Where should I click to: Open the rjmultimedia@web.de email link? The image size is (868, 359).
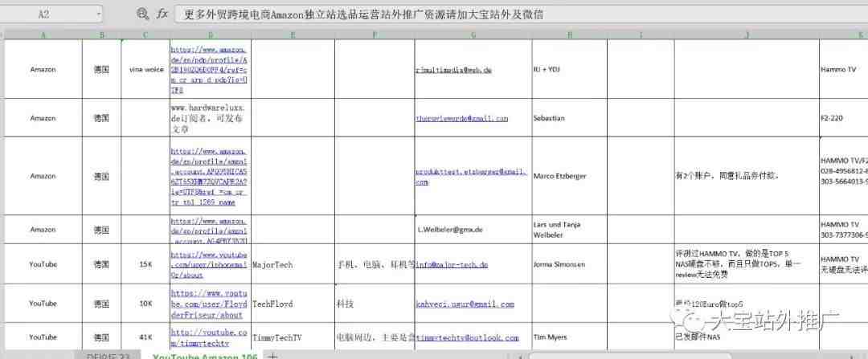tap(454, 70)
